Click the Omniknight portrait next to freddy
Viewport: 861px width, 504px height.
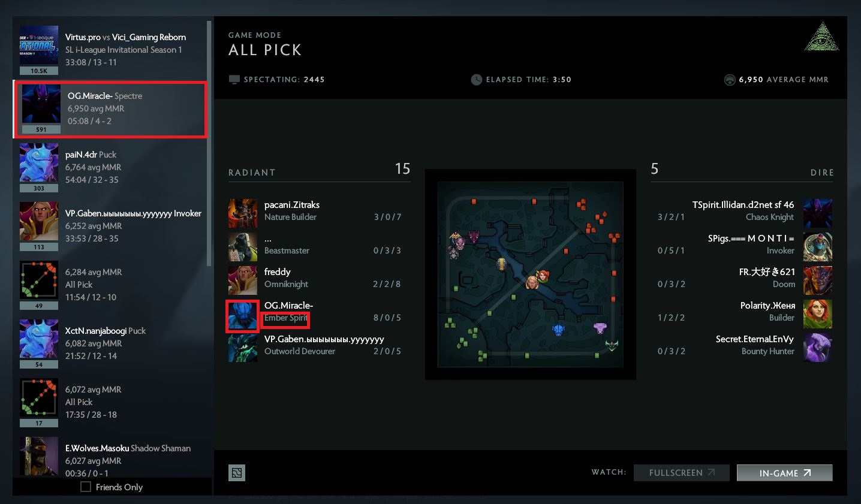point(243,280)
